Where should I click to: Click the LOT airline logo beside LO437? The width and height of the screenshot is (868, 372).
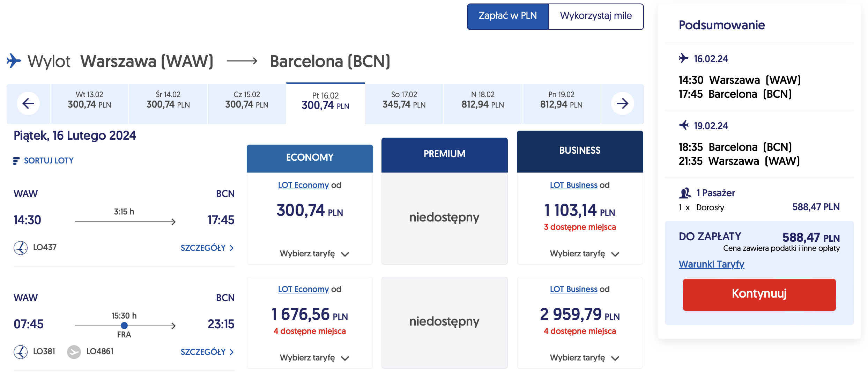(21, 248)
